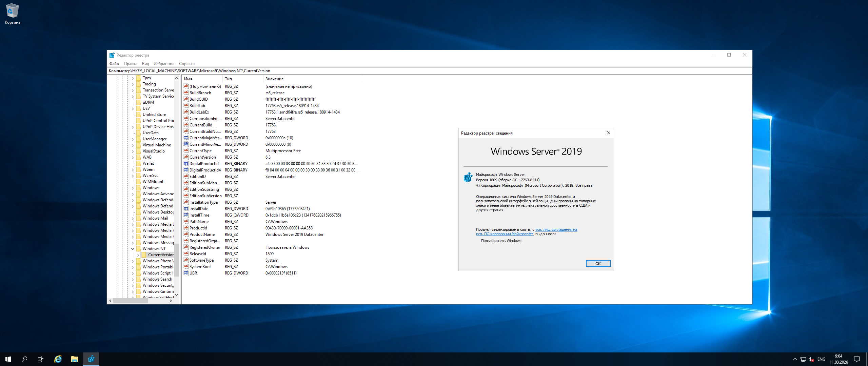This screenshot has width=868, height=366.
Task: Click the ProductName string value icon
Action: (186, 235)
